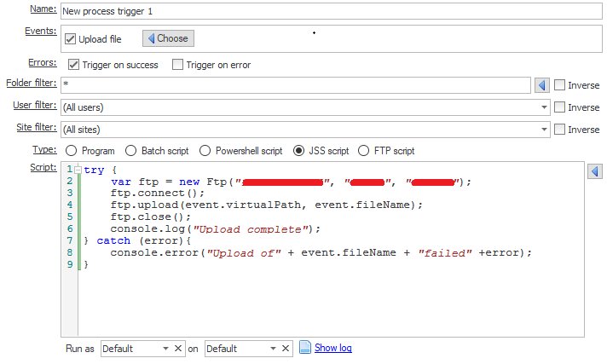
Task: Clear the Run as selection with X
Action: click(178, 349)
